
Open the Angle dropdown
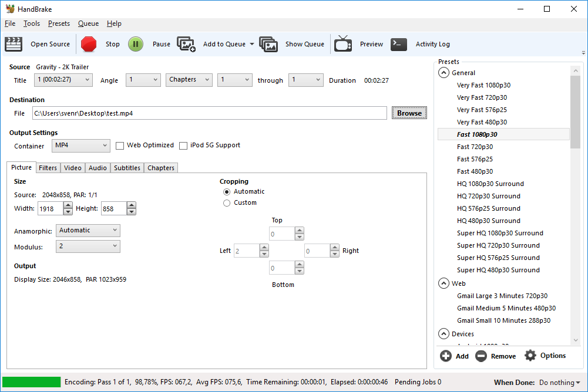(x=143, y=80)
